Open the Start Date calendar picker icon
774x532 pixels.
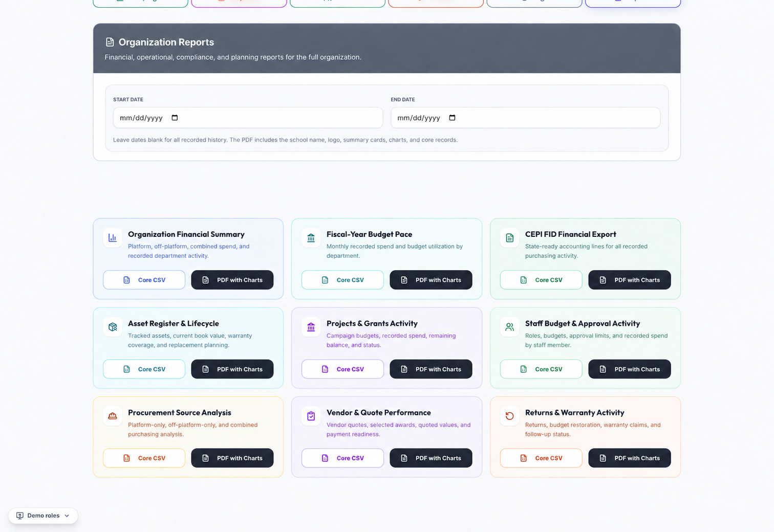[x=175, y=118]
